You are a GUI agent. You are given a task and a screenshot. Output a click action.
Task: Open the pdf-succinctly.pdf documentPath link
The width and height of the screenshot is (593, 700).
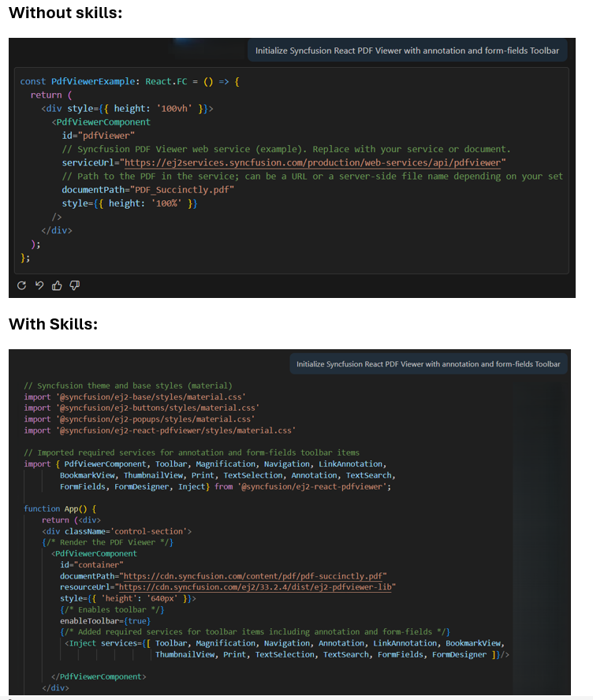tap(253, 576)
